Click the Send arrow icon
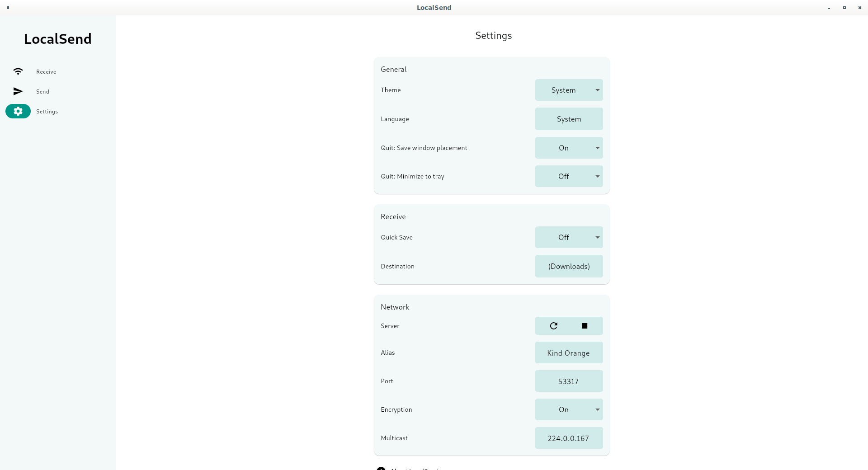Image resolution: width=868 pixels, height=470 pixels. (18, 91)
